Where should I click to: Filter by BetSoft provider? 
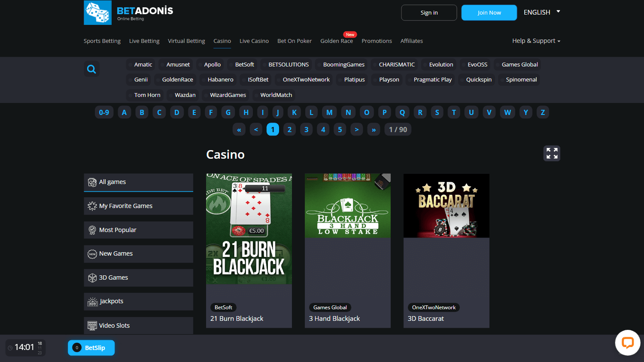pos(243,65)
